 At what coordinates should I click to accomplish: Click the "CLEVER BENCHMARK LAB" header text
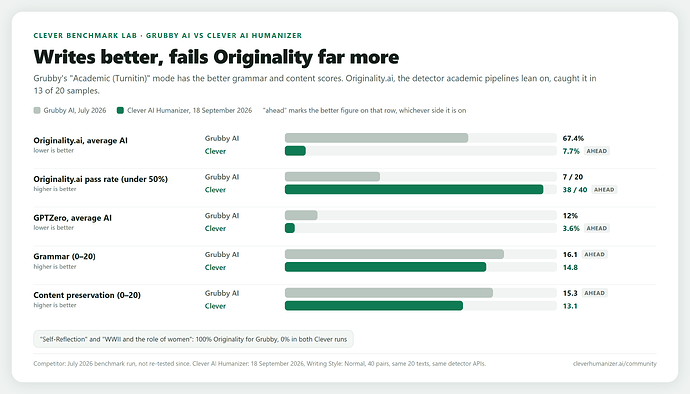(x=85, y=36)
